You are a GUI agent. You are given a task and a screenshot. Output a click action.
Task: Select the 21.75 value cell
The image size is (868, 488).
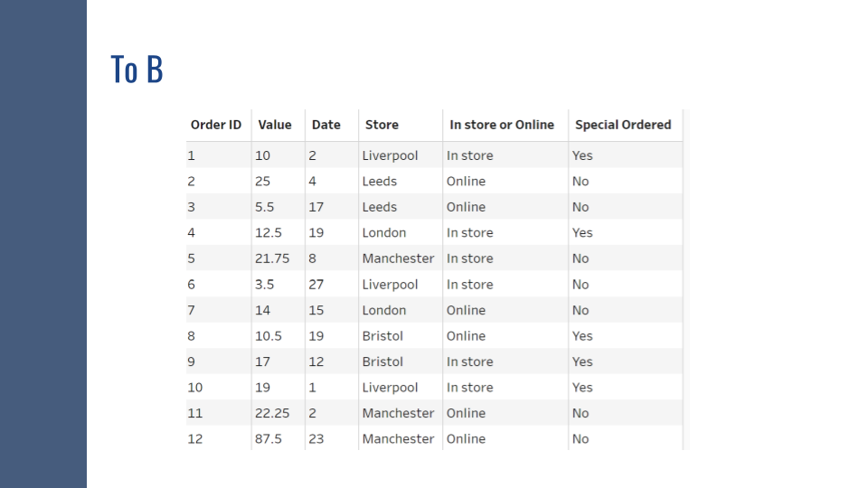(272, 258)
